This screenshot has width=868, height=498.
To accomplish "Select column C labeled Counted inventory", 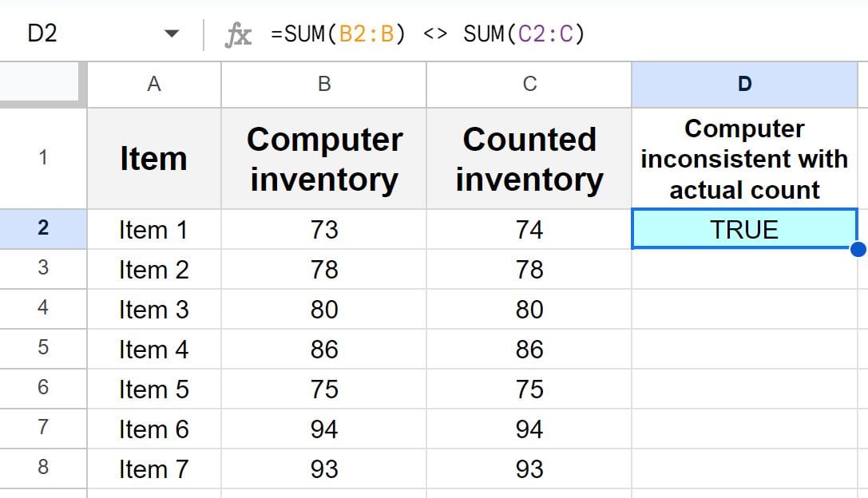I will pyautogui.click(x=529, y=83).
